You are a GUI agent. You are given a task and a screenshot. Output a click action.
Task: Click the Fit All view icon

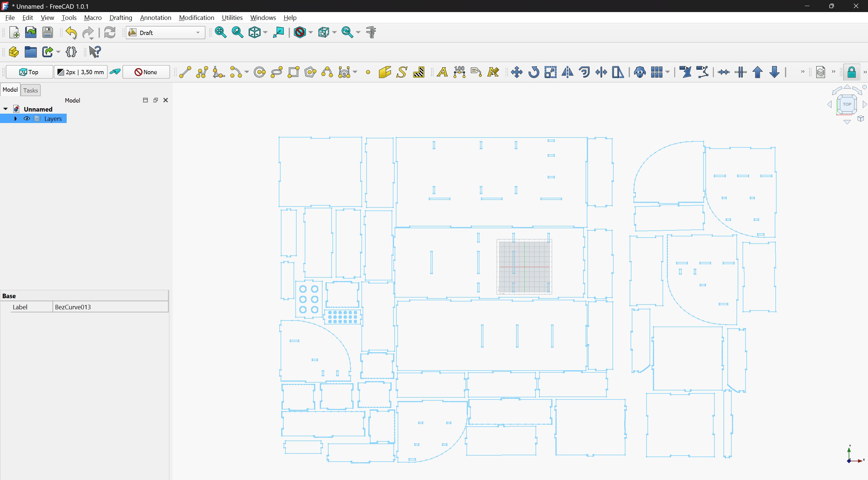pos(220,32)
